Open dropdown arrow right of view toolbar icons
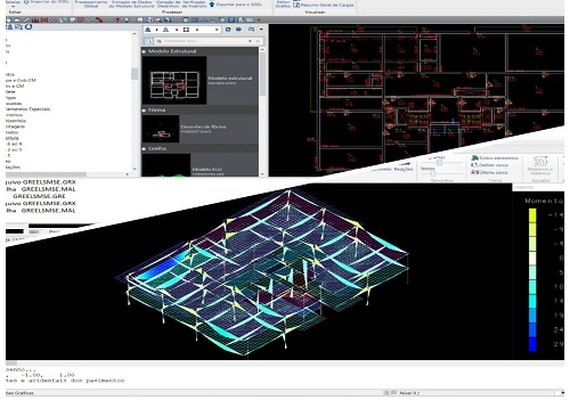This screenshot has height=400, width=570. [261, 29]
